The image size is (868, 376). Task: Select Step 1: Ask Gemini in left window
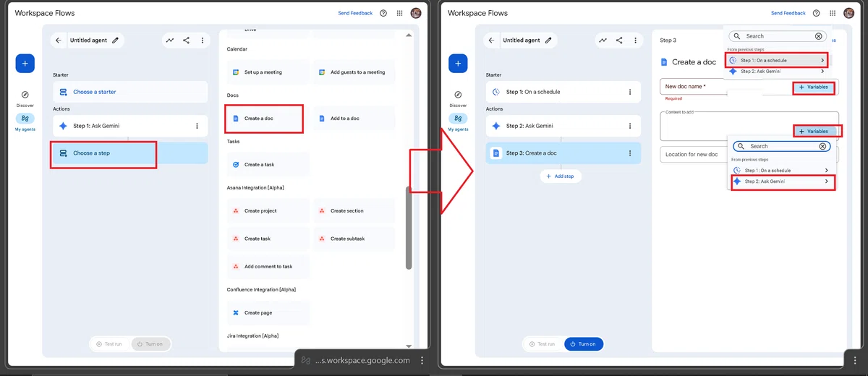pos(130,126)
